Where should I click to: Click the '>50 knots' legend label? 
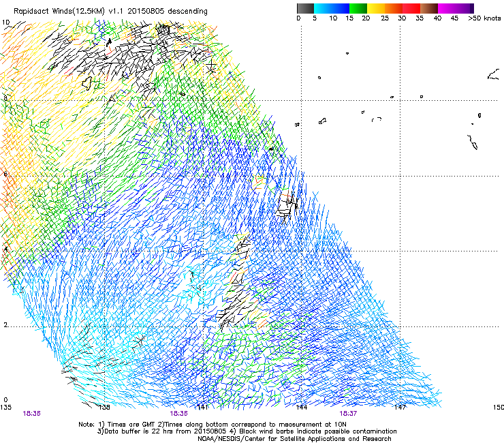[484, 18]
